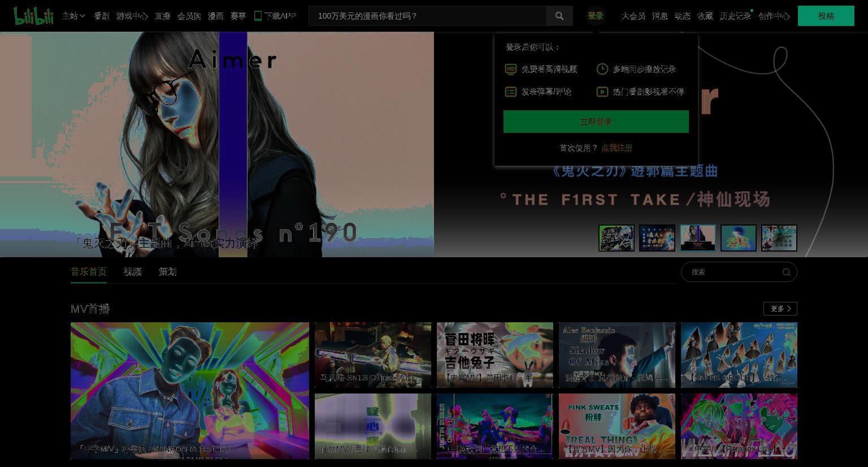The height and width of the screenshot is (467, 868).
Task: Select the fifth banner carousel thumbnail
Action: 779,238
